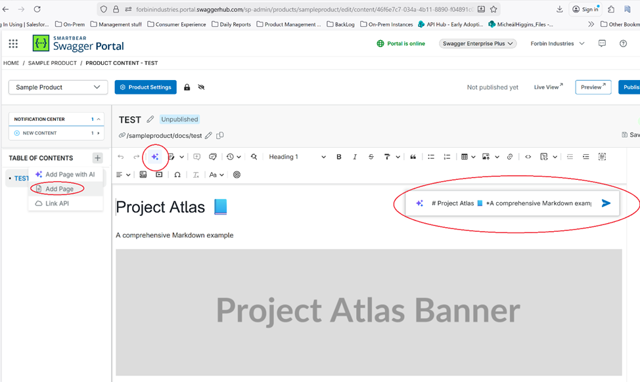Select all content via toolbar icon
Image resolution: width=640 pixels, height=382 pixels.
click(x=602, y=157)
